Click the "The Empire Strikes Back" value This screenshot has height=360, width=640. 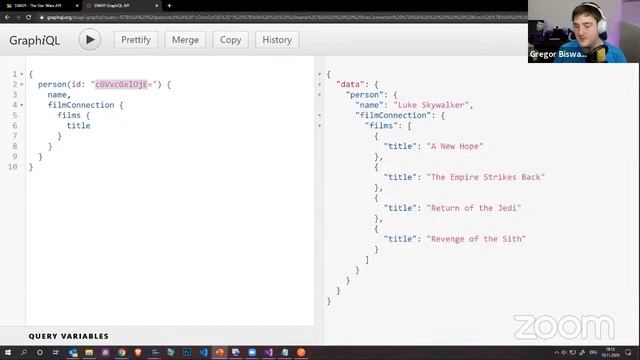point(486,177)
